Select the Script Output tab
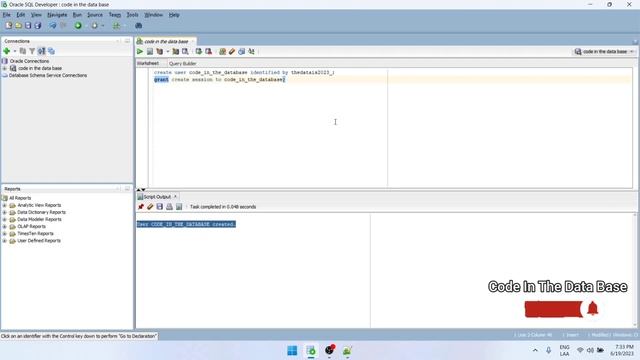 click(157, 197)
